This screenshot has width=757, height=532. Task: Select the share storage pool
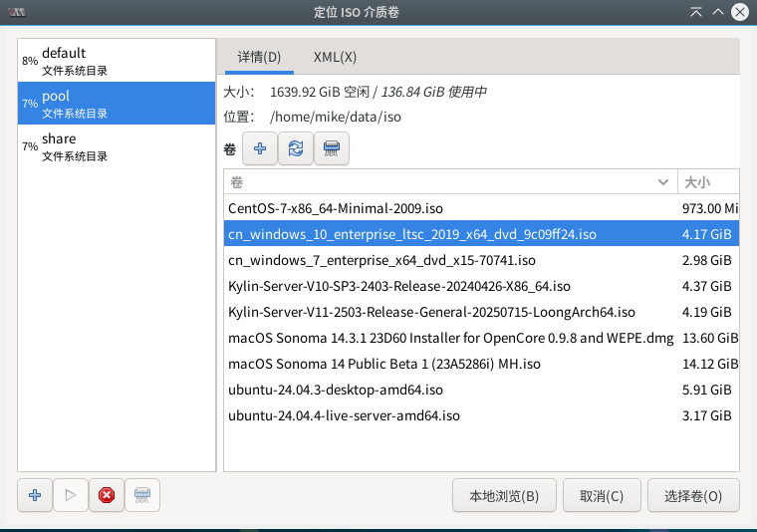[117, 146]
